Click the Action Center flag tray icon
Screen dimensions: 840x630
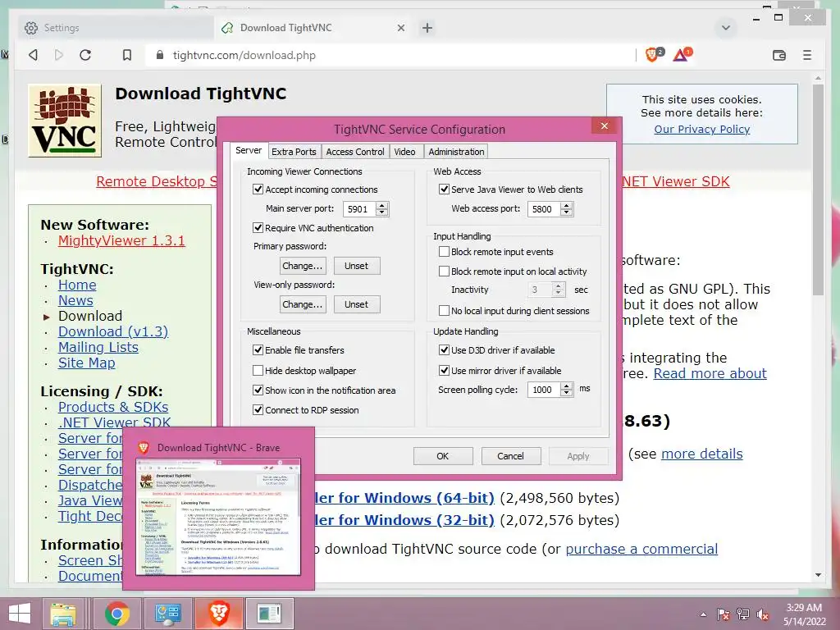pos(724,614)
